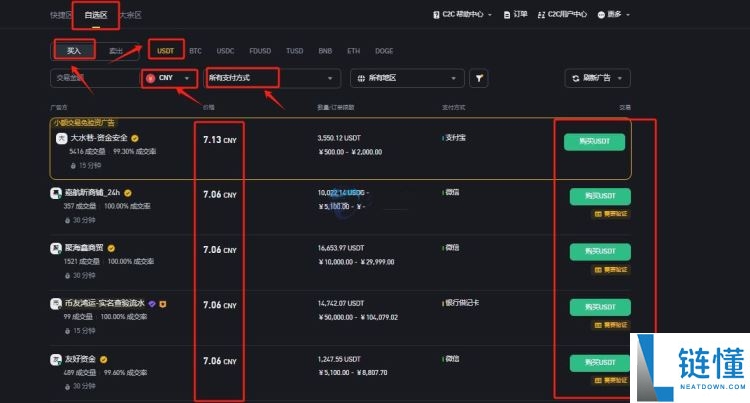
Task: Open merchant 币友鸿运-实名查验流水 profile
Action: pos(105,304)
